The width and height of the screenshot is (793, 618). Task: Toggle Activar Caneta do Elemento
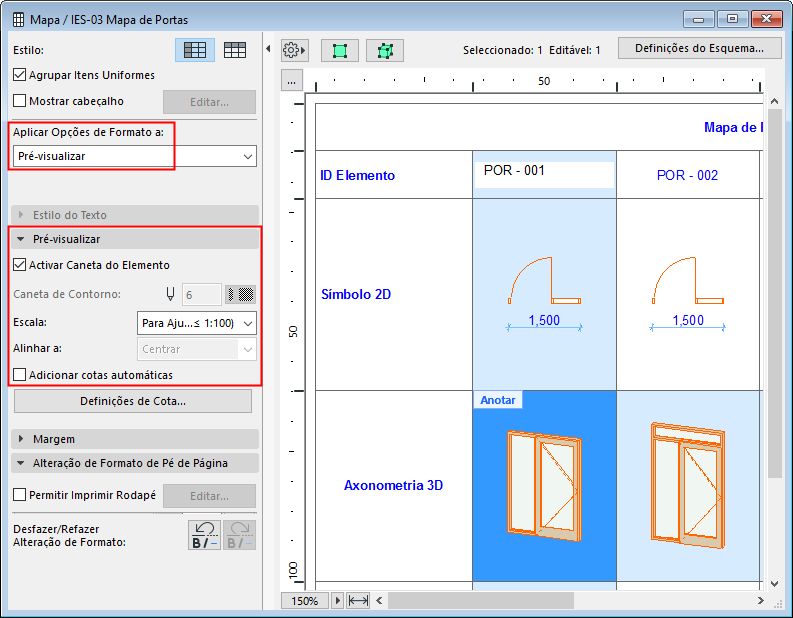click(19, 264)
